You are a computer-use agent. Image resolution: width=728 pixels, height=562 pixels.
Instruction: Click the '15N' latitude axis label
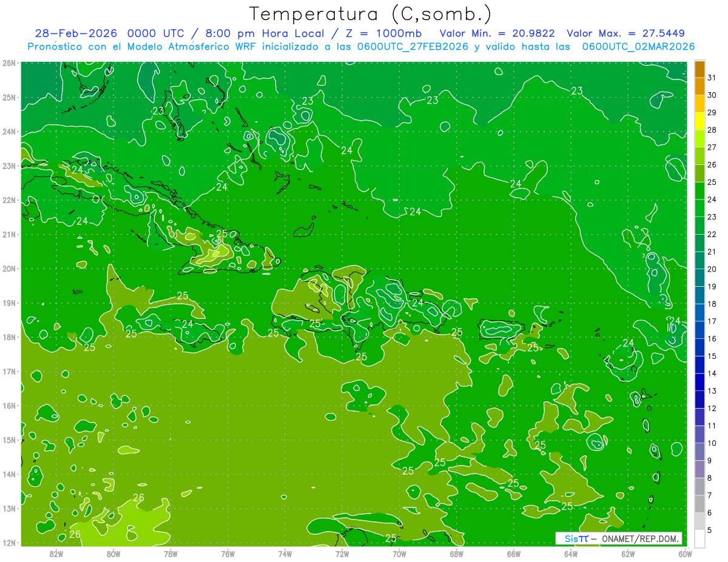pos(9,440)
